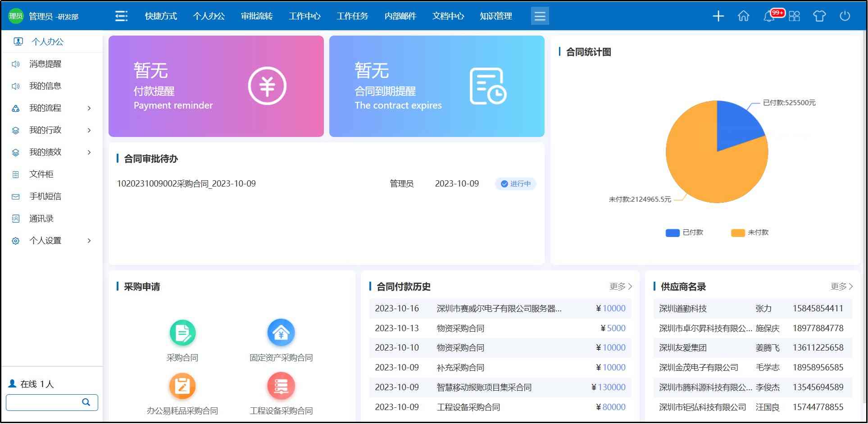Open the 审批流转 top menu
868x424 pixels.
click(x=257, y=16)
